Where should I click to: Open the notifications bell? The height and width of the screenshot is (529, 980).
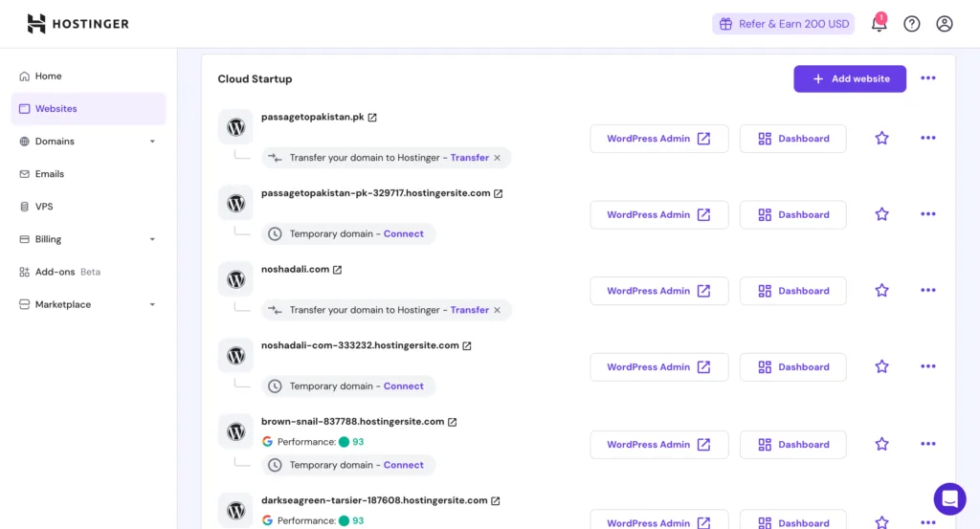pos(879,23)
